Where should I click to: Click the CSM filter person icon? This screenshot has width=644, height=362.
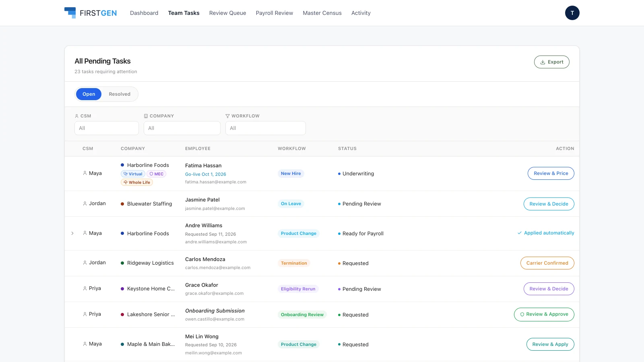[x=76, y=116]
